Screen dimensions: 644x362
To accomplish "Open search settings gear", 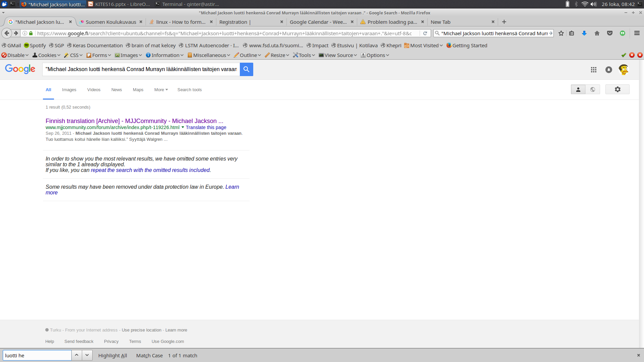I will pyautogui.click(x=617, y=89).
